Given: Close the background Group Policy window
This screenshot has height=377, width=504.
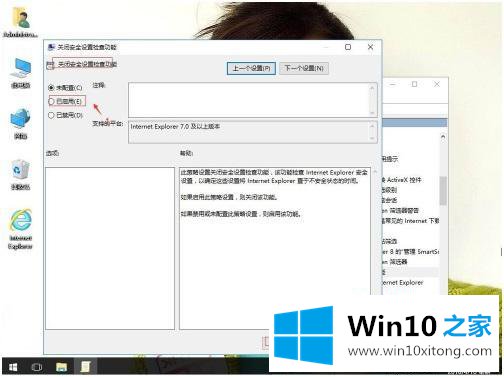Looking at the screenshot, I should coord(437,84).
